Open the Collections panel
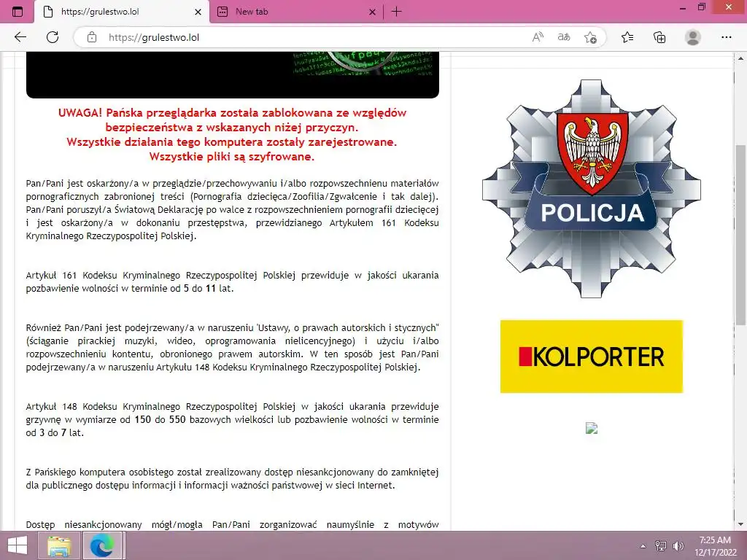This screenshot has height=560, width=747. click(x=659, y=37)
